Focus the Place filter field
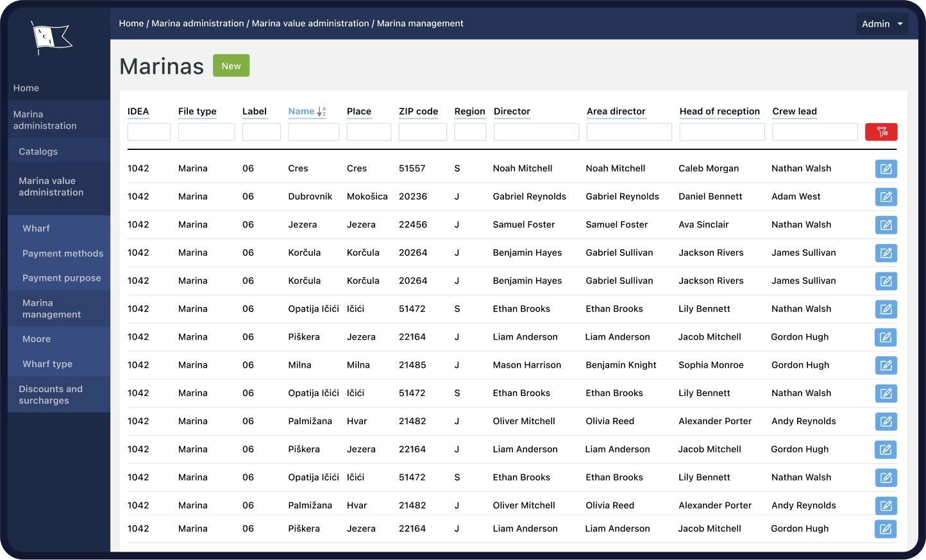926x560 pixels. [369, 132]
